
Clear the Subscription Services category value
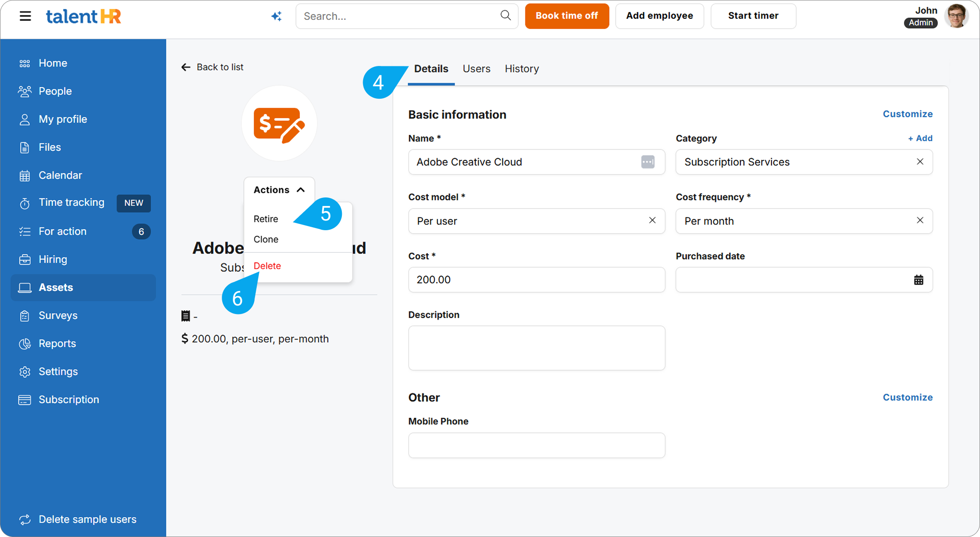(920, 162)
